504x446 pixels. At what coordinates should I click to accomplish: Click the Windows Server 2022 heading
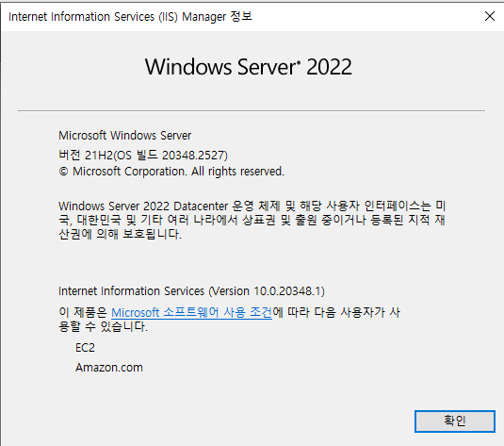[x=248, y=67]
